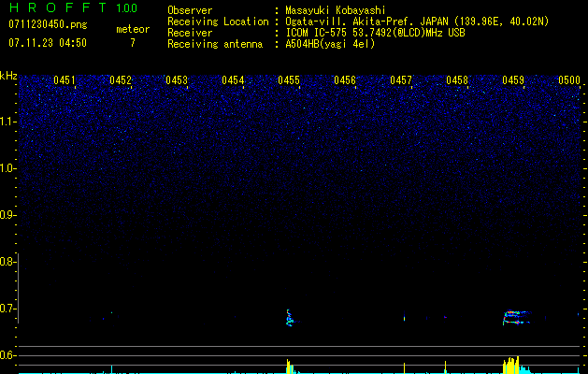
Task: Click the 0459 time label
Action: tap(513, 81)
